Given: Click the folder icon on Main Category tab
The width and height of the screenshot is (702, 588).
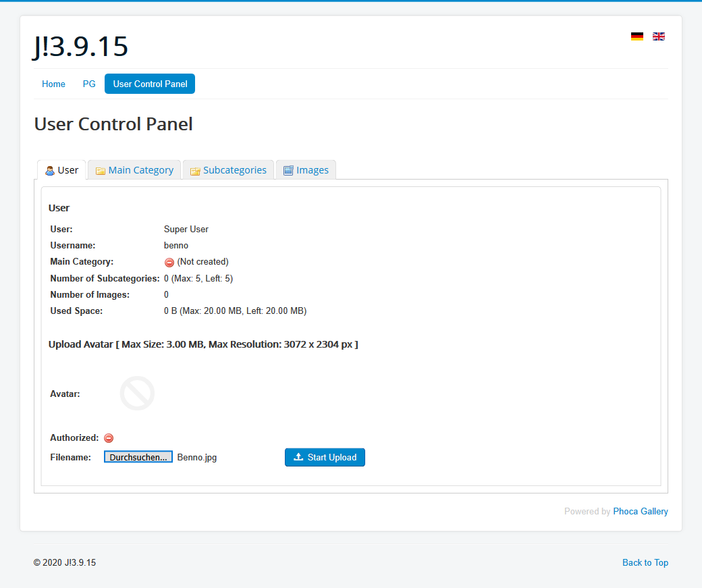Looking at the screenshot, I should [x=101, y=171].
